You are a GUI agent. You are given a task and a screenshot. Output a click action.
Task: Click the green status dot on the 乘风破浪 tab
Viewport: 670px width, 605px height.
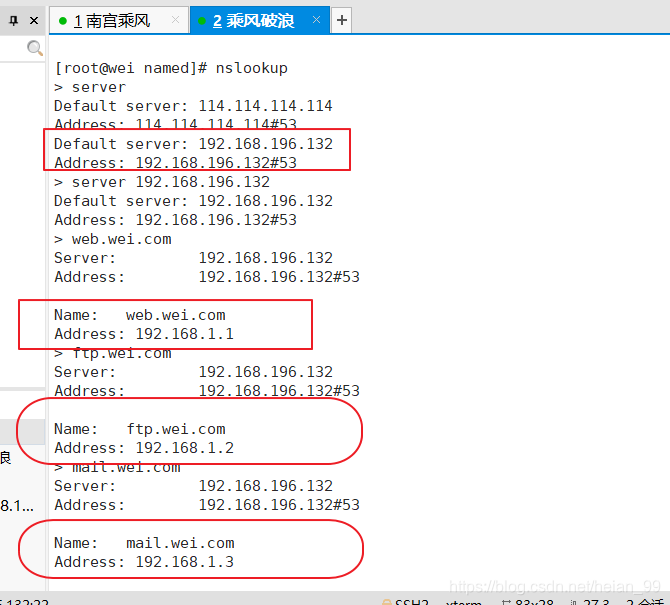pyautogui.click(x=201, y=21)
